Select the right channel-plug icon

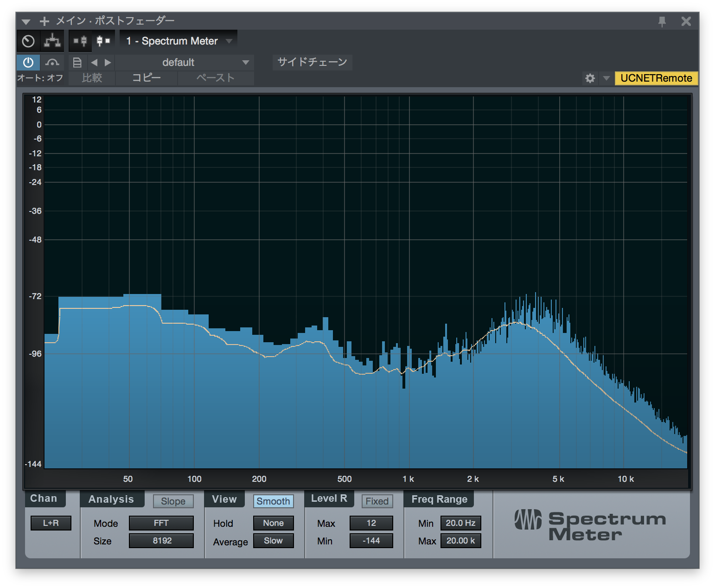103,41
